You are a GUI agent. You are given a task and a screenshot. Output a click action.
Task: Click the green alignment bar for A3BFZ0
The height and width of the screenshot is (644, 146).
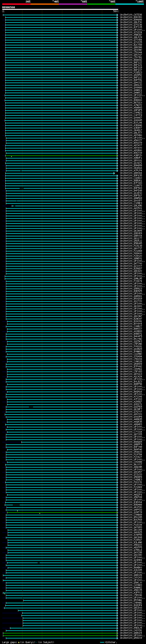[61, 156]
